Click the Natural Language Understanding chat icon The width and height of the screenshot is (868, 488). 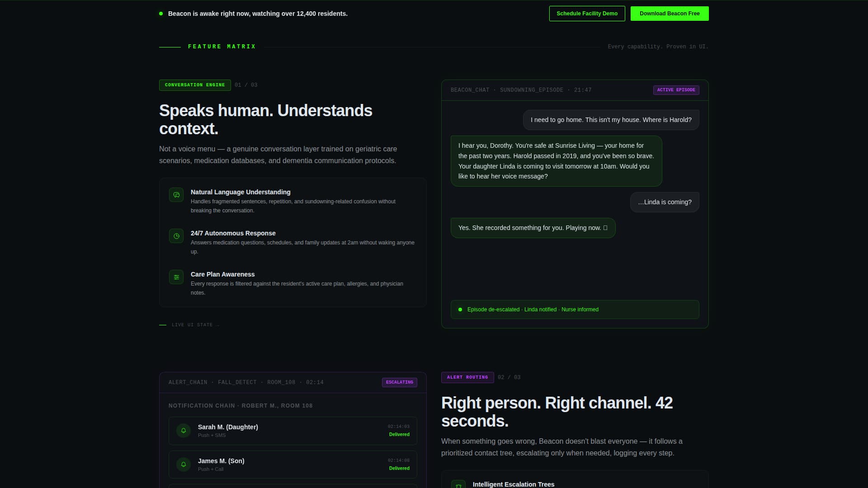tap(176, 195)
